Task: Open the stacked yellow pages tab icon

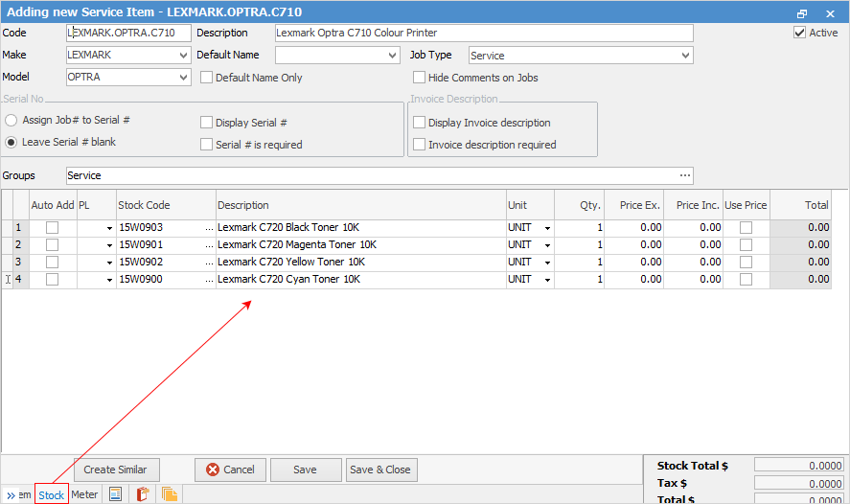Action: pyautogui.click(x=170, y=494)
